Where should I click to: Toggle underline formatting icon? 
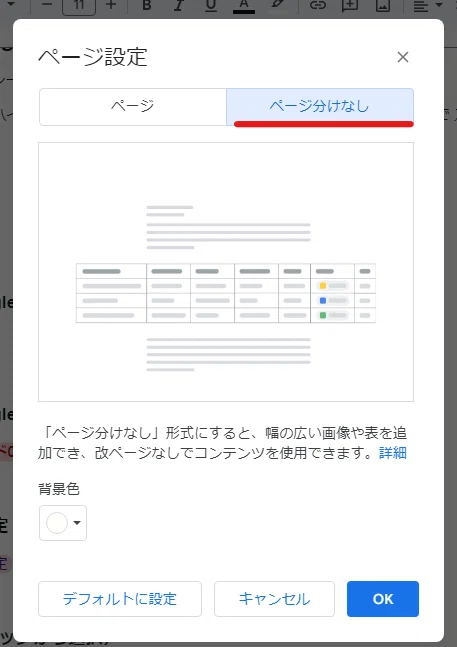click(x=211, y=5)
